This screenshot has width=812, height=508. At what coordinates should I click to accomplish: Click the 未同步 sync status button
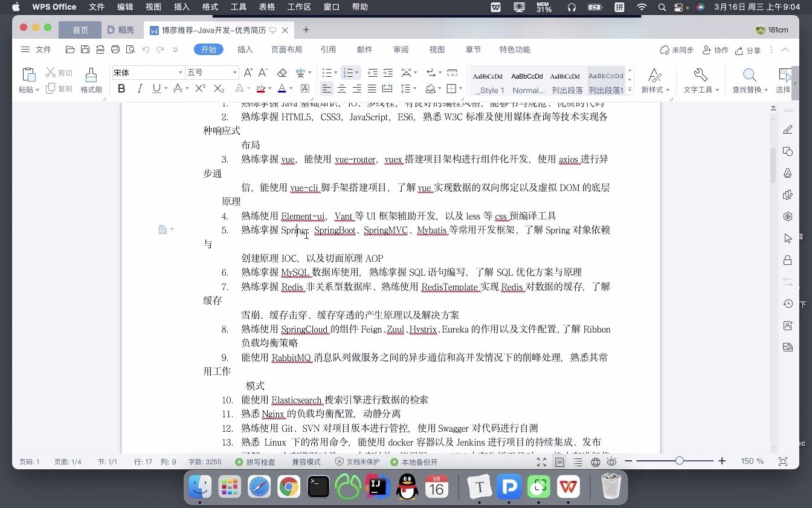677,50
